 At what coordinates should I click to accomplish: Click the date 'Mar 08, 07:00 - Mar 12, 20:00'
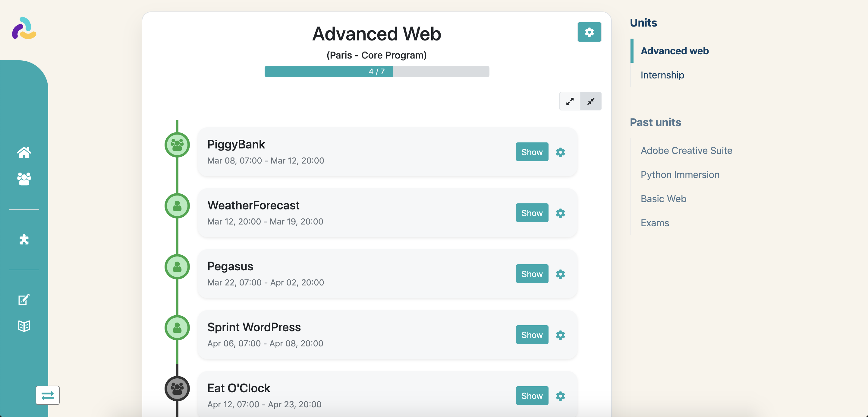pos(266,161)
